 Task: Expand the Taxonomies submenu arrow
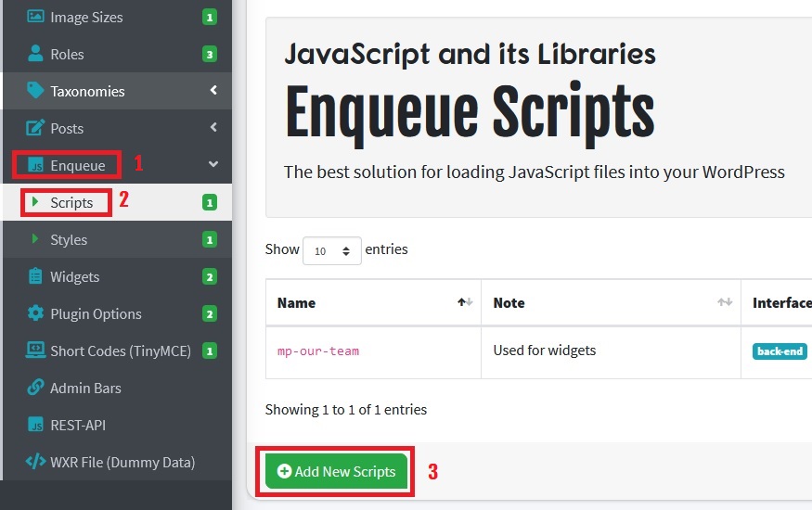point(213,91)
